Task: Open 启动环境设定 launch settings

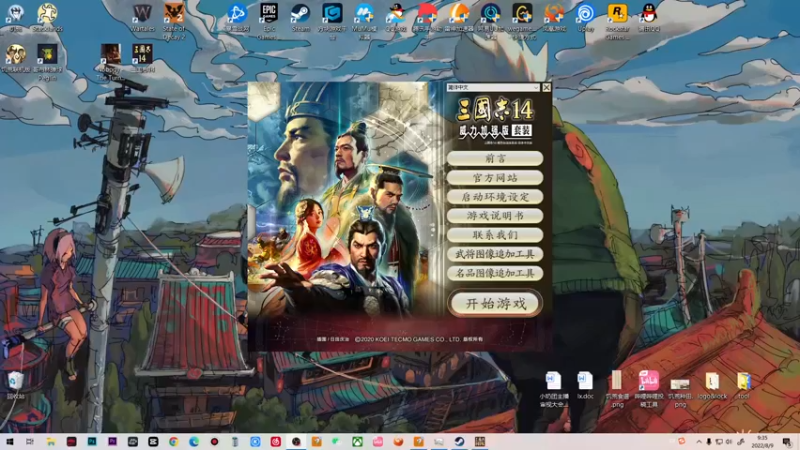Action: coord(495,197)
